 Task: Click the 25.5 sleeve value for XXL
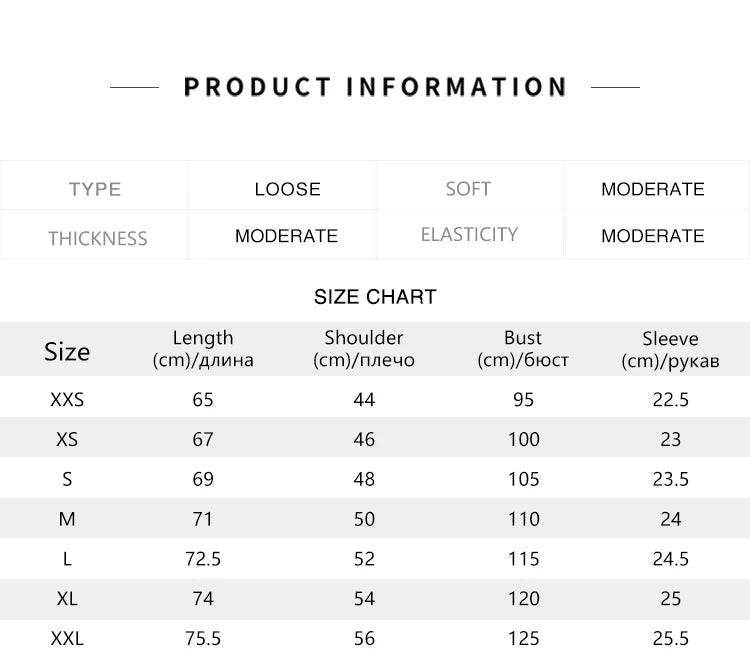coord(671,638)
